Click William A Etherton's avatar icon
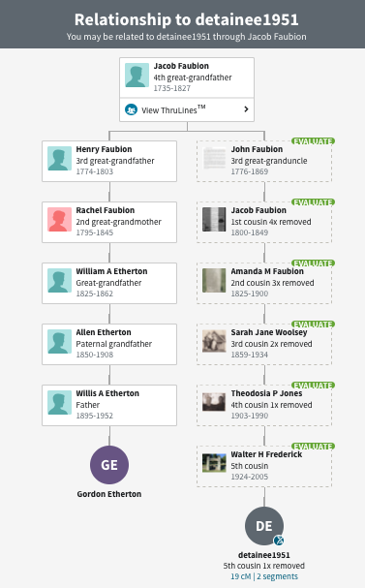Screen dimensions: 365x588 (x=60, y=281)
